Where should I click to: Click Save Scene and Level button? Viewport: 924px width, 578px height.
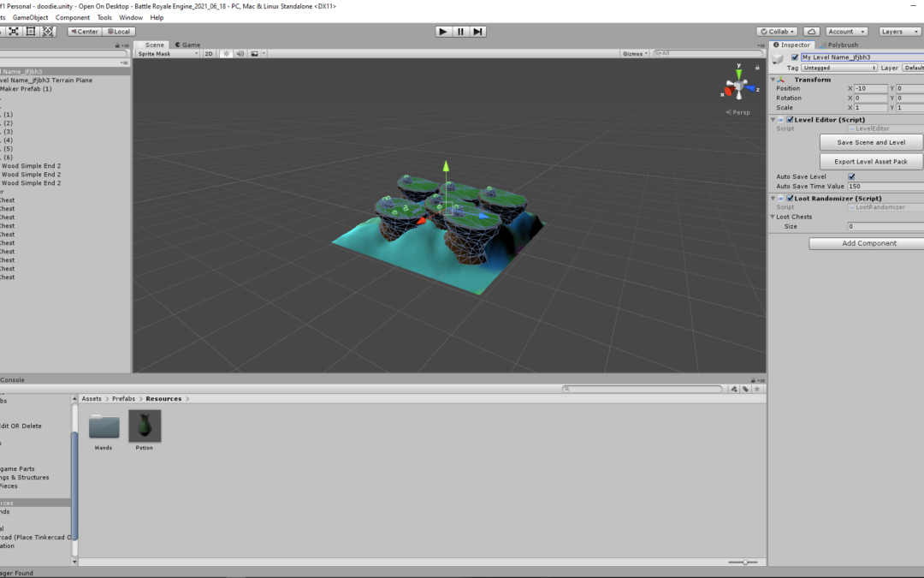(x=871, y=142)
